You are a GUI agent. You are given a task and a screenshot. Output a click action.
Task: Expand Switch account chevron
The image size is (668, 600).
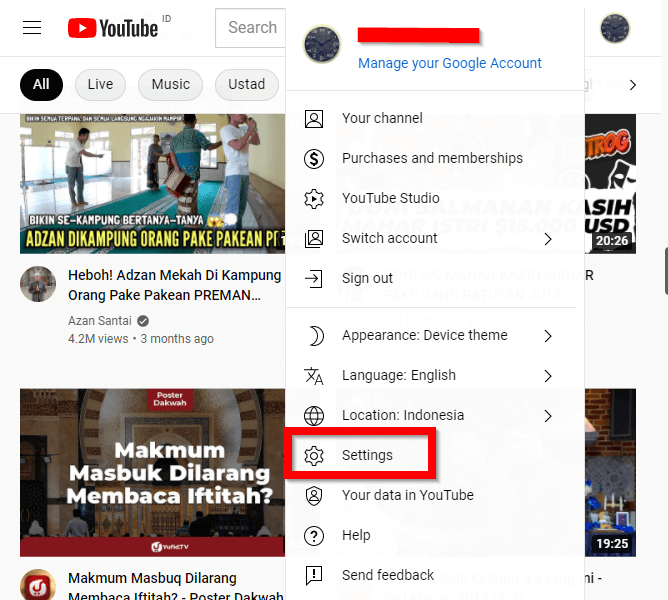point(548,239)
